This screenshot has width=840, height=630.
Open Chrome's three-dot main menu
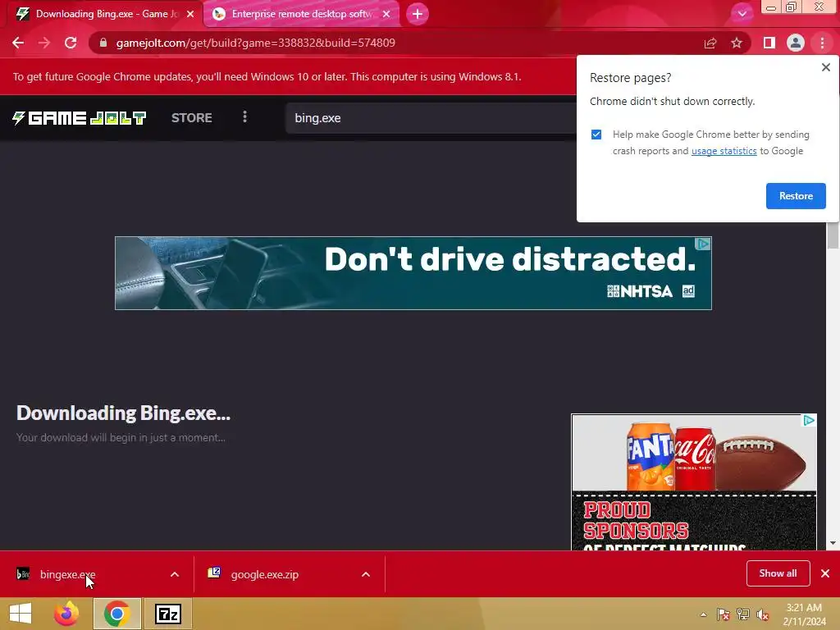coord(822,43)
